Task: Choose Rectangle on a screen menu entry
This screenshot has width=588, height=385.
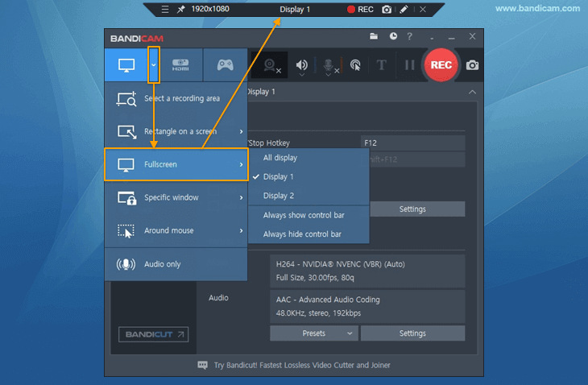Action: pyautogui.click(x=176, y=131)
